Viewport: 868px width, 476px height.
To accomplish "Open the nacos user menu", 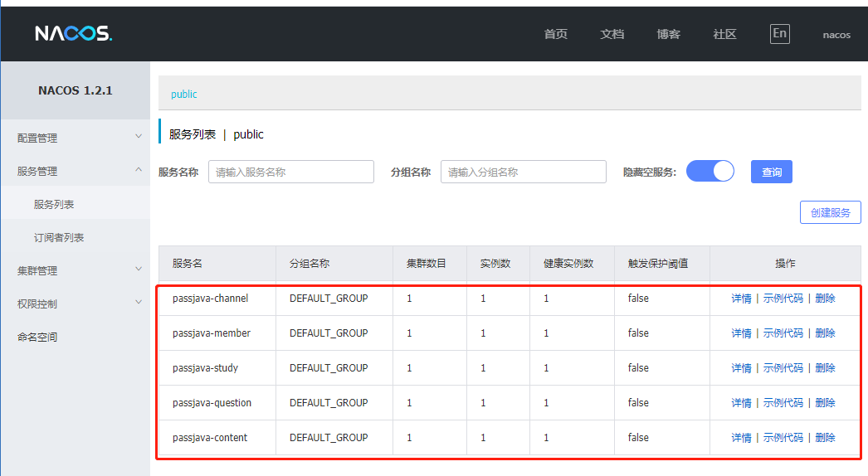I will [x=836, y=35].
